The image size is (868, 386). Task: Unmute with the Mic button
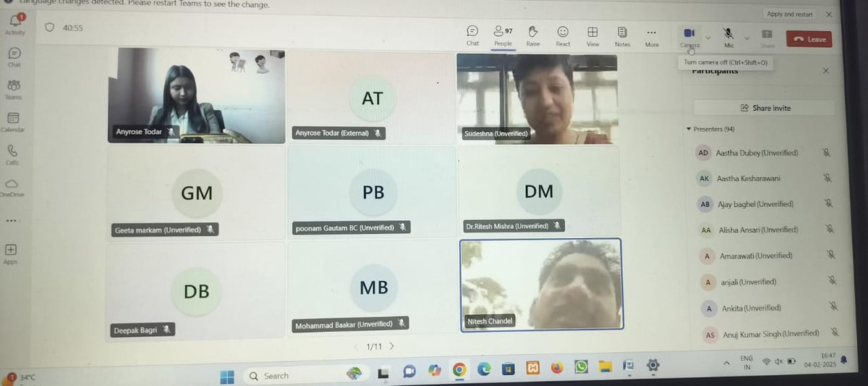728,38
